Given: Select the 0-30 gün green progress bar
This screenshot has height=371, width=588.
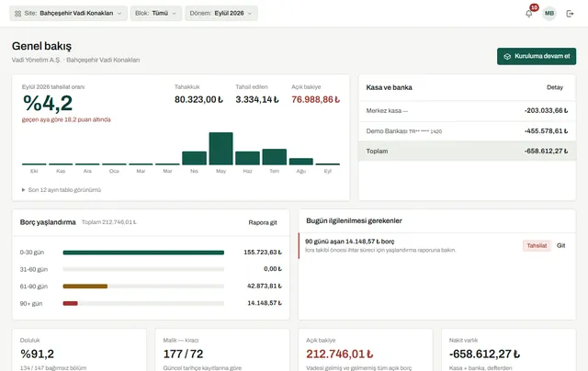Looking at the screenshot, I should click(143, 253).
